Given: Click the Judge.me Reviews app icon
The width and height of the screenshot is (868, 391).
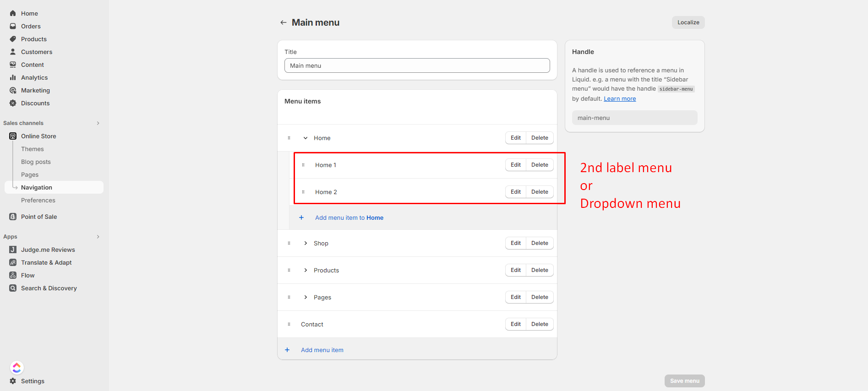Looking at the screenshot, I should (x=13, y=250).
